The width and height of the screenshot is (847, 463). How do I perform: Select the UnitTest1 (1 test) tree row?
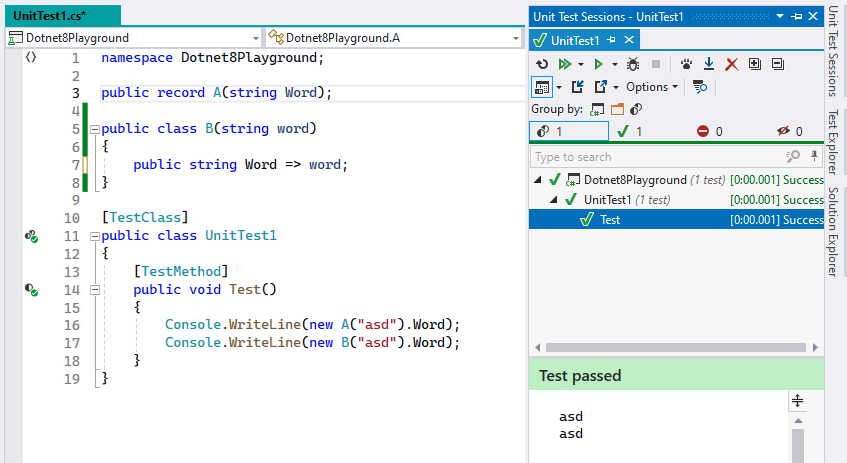tap(676, 199)
